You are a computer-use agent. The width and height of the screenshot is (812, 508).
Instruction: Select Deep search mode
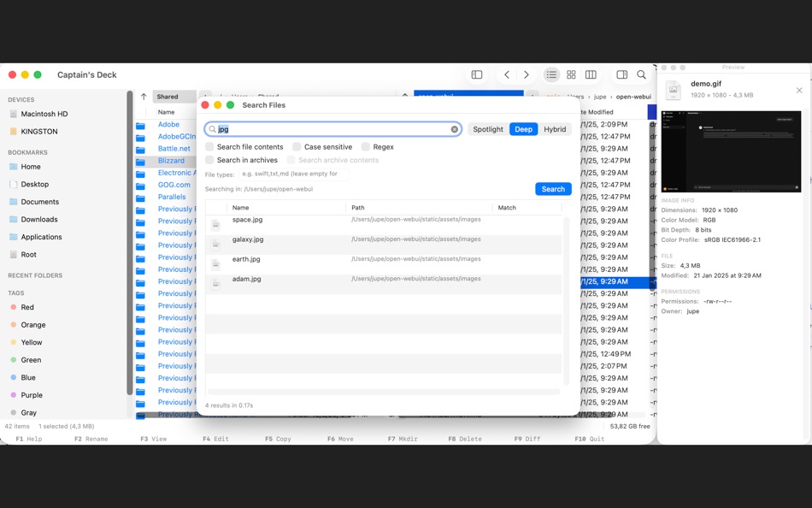(523, 129)
